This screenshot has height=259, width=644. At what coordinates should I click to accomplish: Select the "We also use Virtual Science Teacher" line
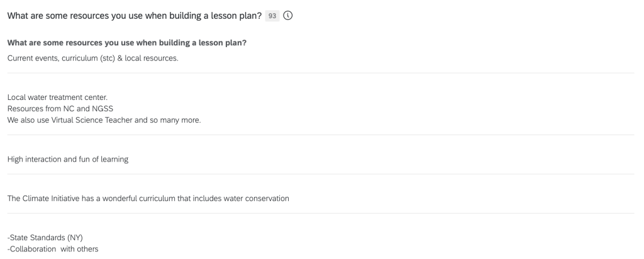click(x=104, y=120)
